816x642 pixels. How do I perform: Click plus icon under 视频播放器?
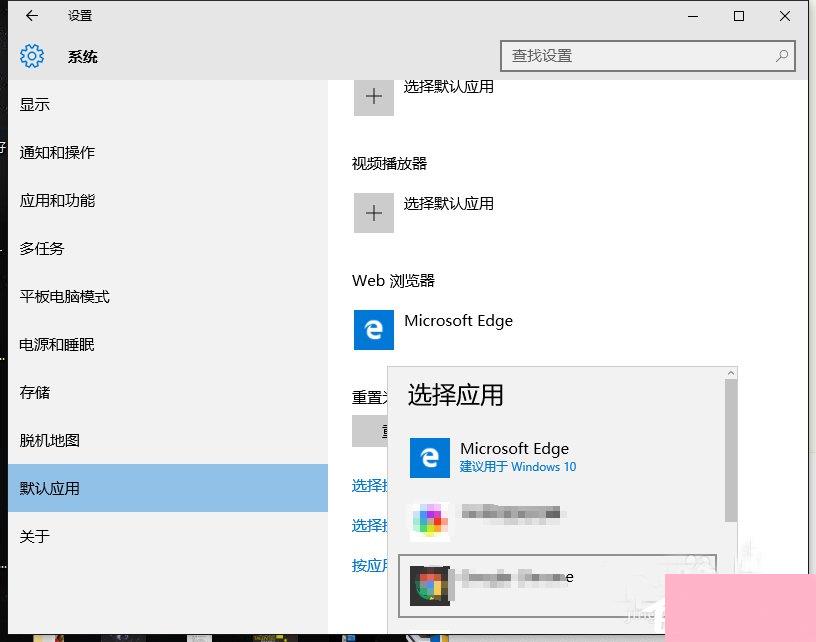374,213
